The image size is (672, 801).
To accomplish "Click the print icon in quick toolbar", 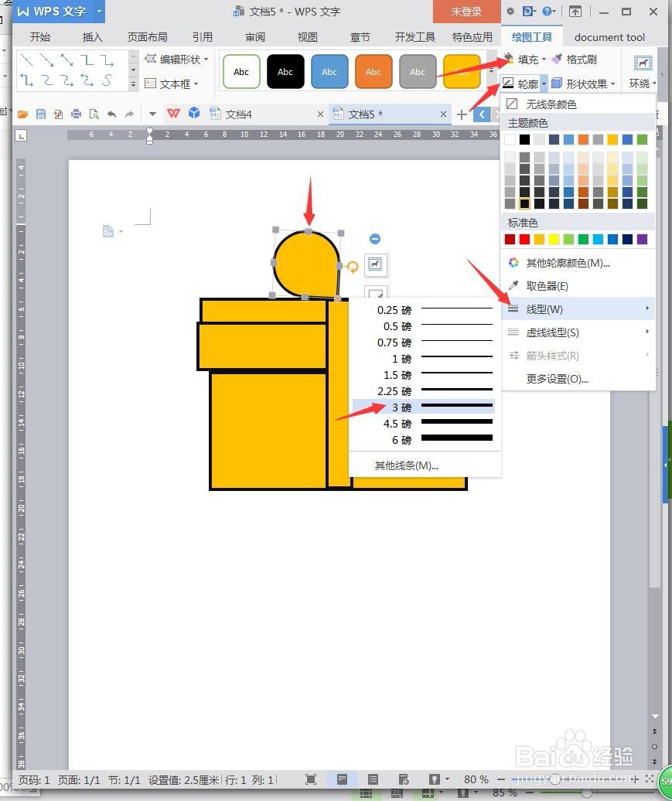I will click(x=76, y=114).
